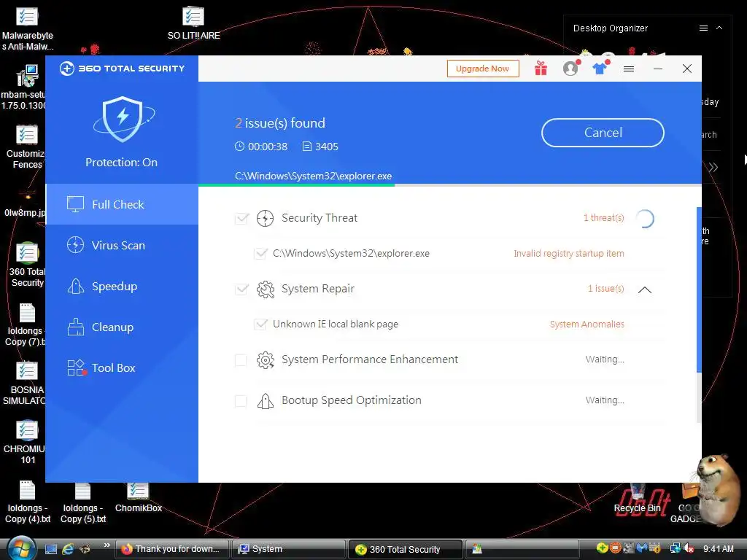This screenshot has width=747, height=560.
Task: Click the 360 Total Security taskbar button
Action: [406, 549]
